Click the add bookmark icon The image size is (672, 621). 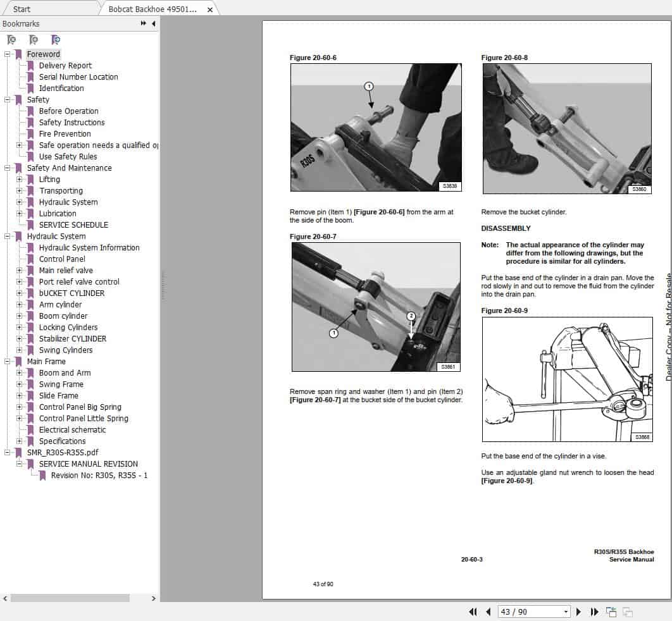coord(33,40)
